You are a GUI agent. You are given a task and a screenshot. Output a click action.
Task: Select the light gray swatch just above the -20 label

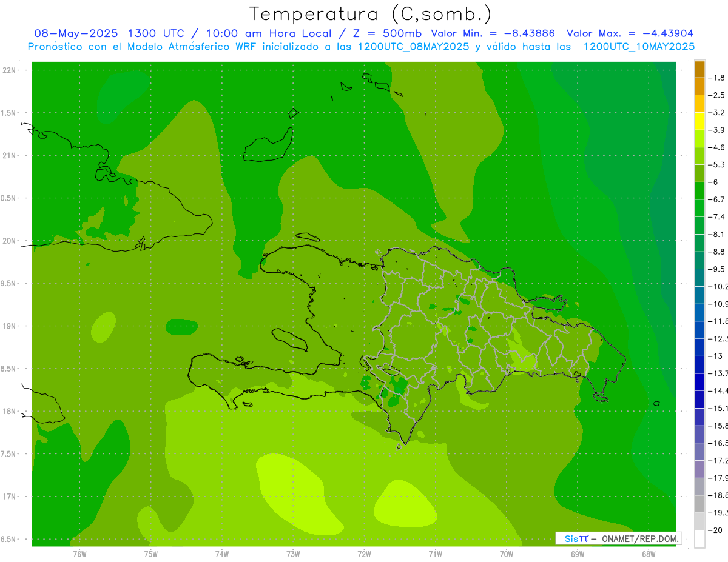[699, 521]
